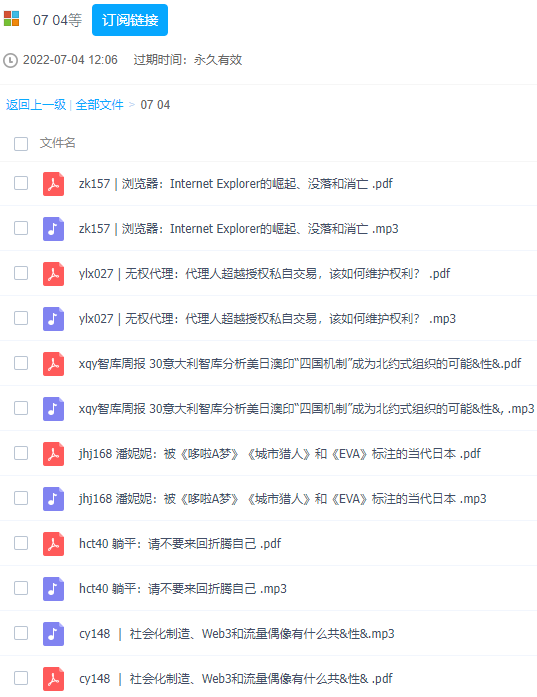Toggle the select-all checkbox next to 文件名
The height and width of the screenshot is (697, 537).
point(21,144)
